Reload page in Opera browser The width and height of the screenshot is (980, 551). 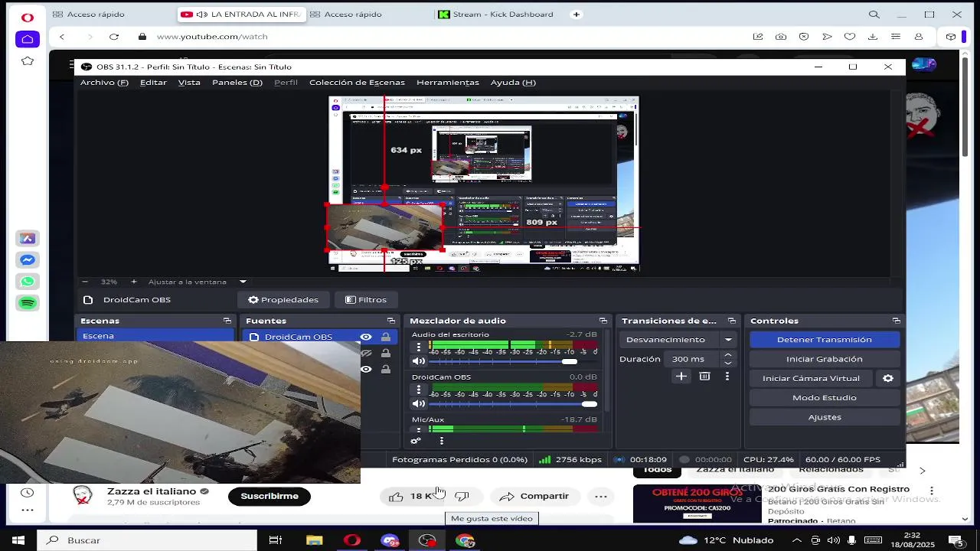(x=114, y=37)
